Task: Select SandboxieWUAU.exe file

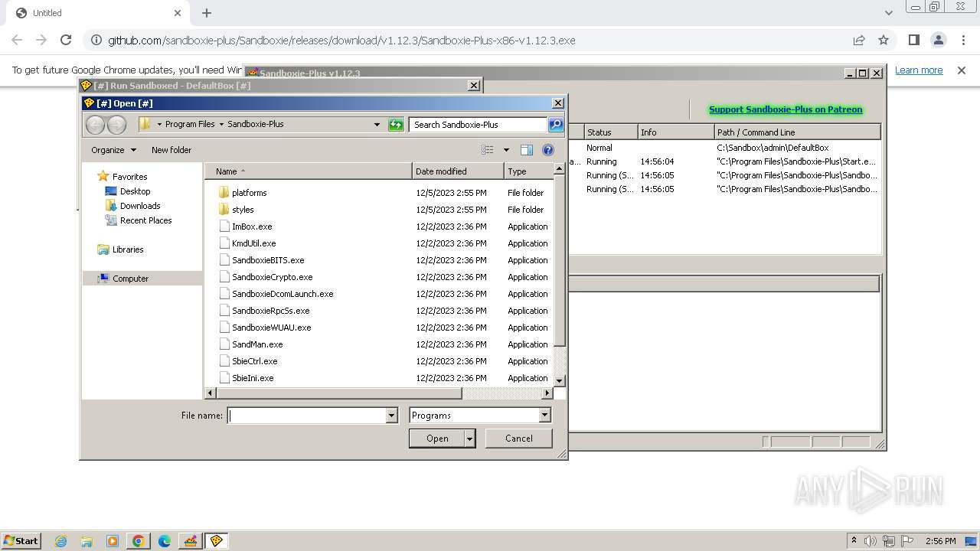Action: click(271, 328)
